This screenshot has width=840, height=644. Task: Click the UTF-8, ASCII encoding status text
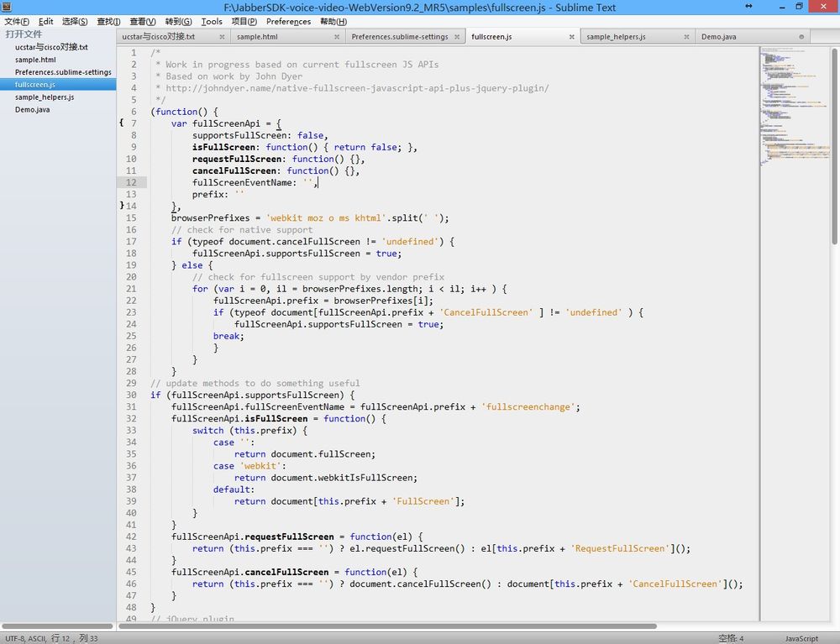[x=25, y=639]
